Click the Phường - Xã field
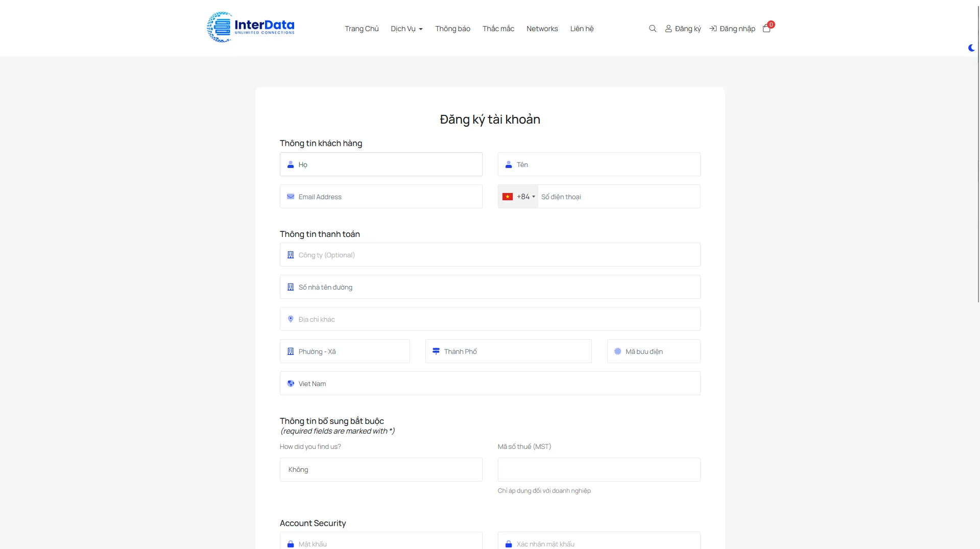The width and height of the screenshot is (980, 549). (x=345, y=351)
